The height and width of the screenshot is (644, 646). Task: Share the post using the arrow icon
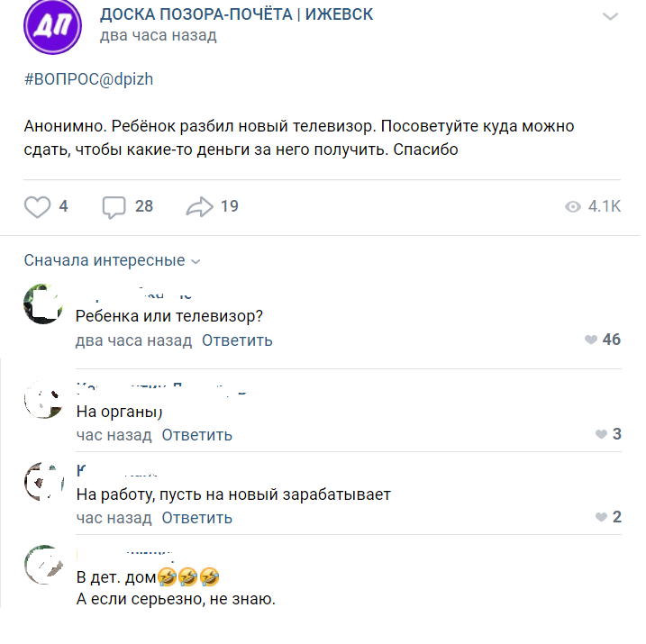(x=198, y=207)
